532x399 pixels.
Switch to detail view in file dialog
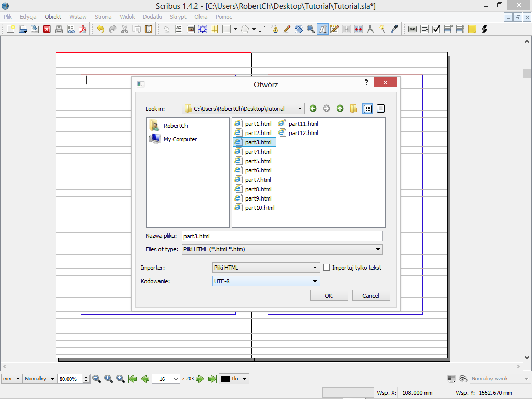point(381,109)
